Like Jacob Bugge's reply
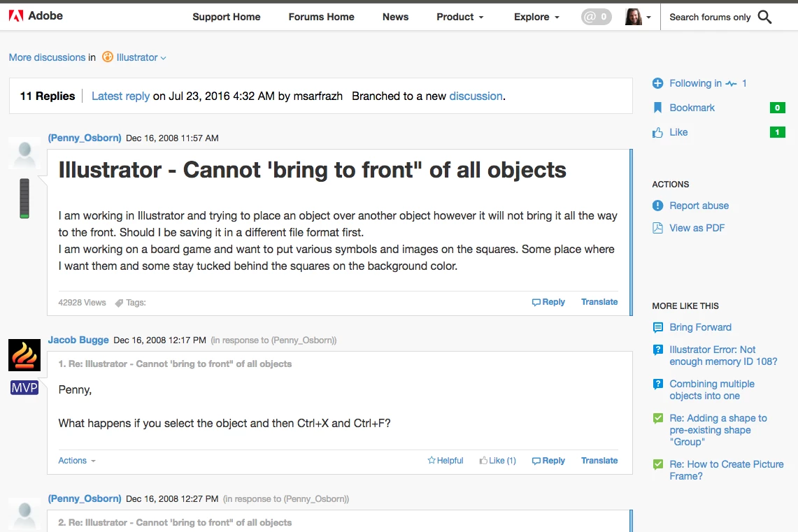The height and width of the screenshot is (532, 798). pyautogui.click(x=497, y=460)
